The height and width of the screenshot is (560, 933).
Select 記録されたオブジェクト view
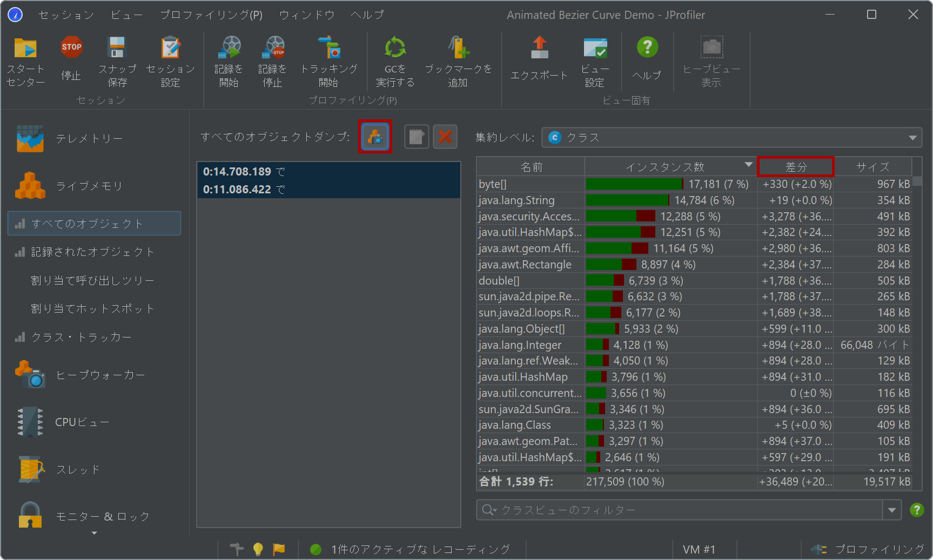pyautogui.click(x=95, y=252)
